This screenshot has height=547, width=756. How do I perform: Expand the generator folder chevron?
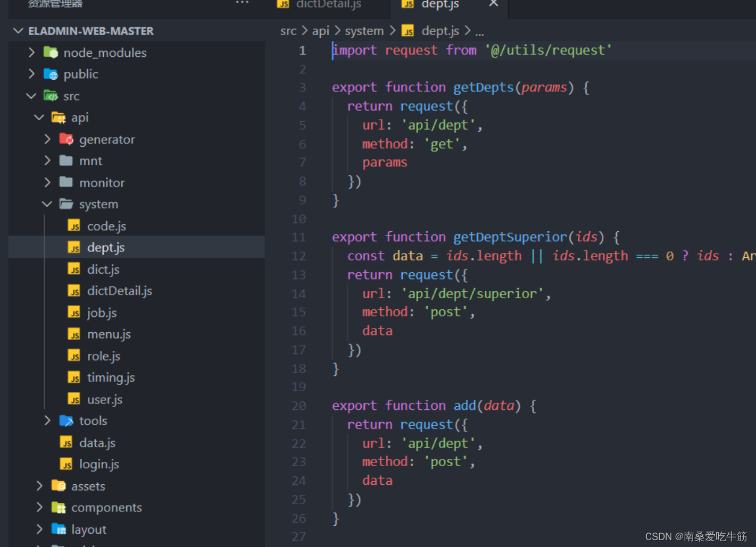(x=47, y=139)
